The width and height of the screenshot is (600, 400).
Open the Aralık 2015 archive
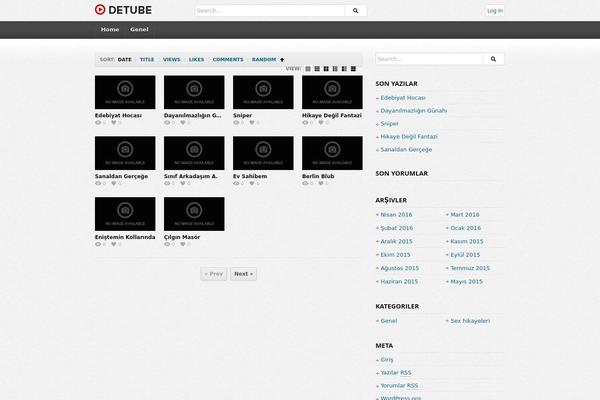[396, 242]
